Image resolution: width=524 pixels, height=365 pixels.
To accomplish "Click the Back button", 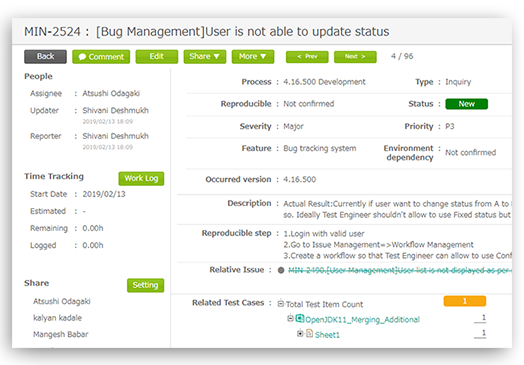I will tap(45, 56).
